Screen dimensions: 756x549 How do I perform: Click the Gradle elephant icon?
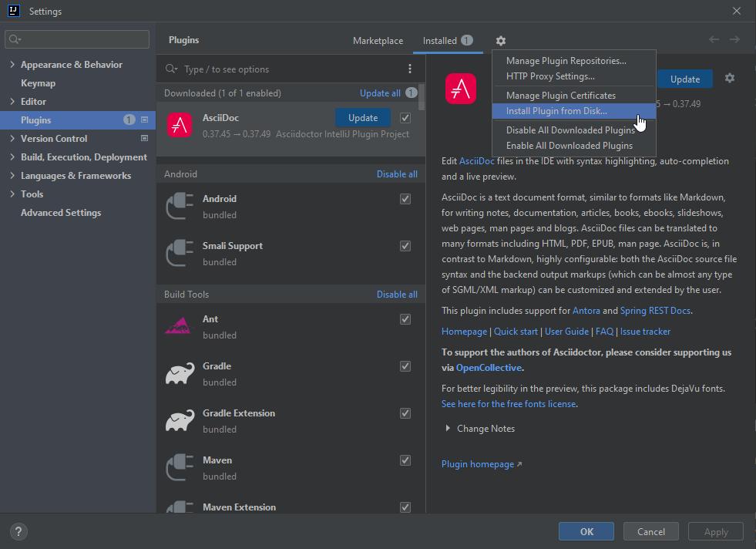[179, 374]
